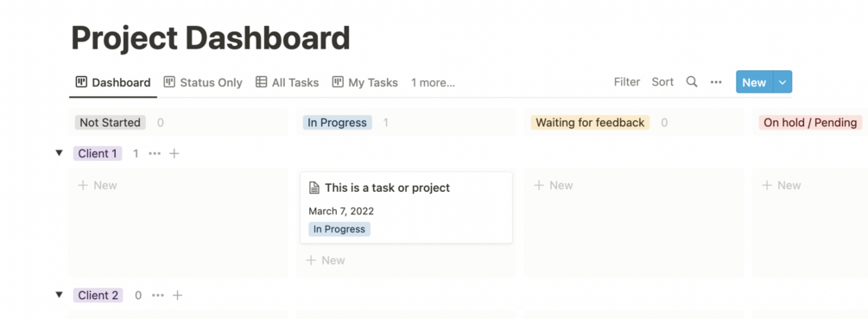
Task: Open the view options three-dot menu
Action: tap(716, 82)
